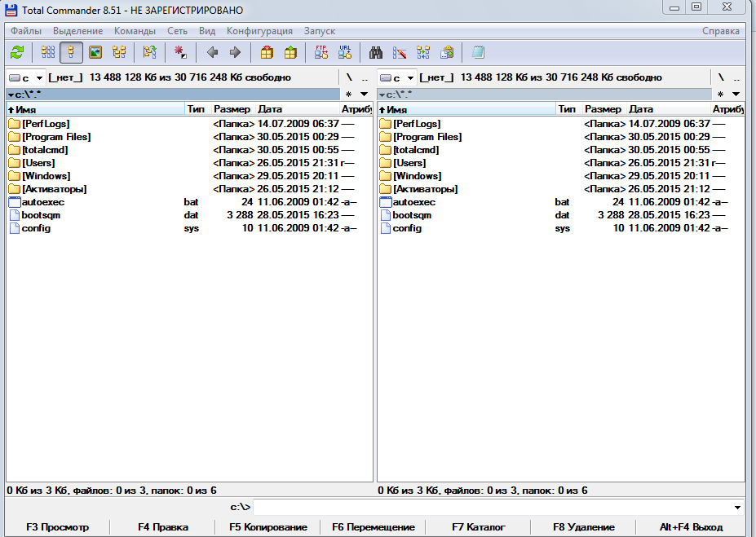Sort left panel by Размер column header

pos(232,109)
